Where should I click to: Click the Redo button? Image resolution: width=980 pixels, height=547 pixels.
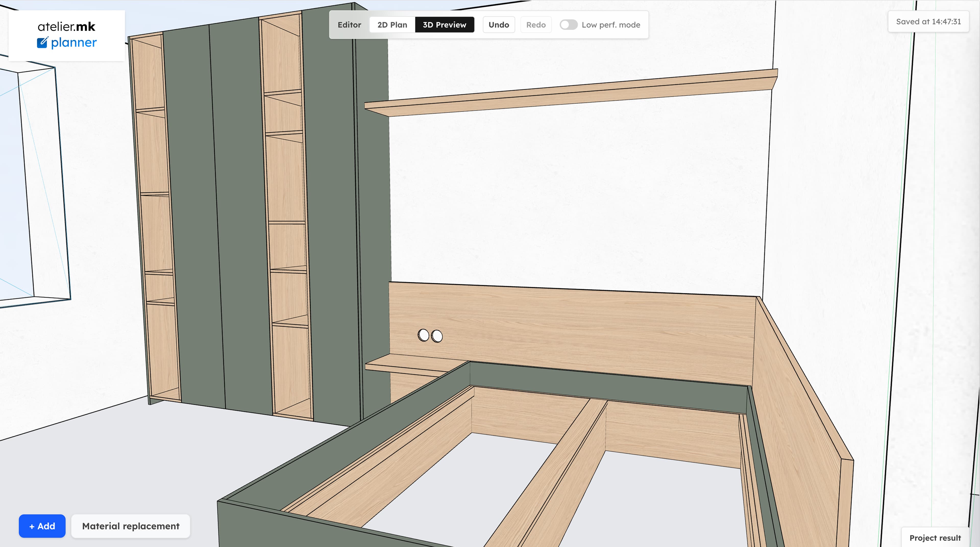536,24
